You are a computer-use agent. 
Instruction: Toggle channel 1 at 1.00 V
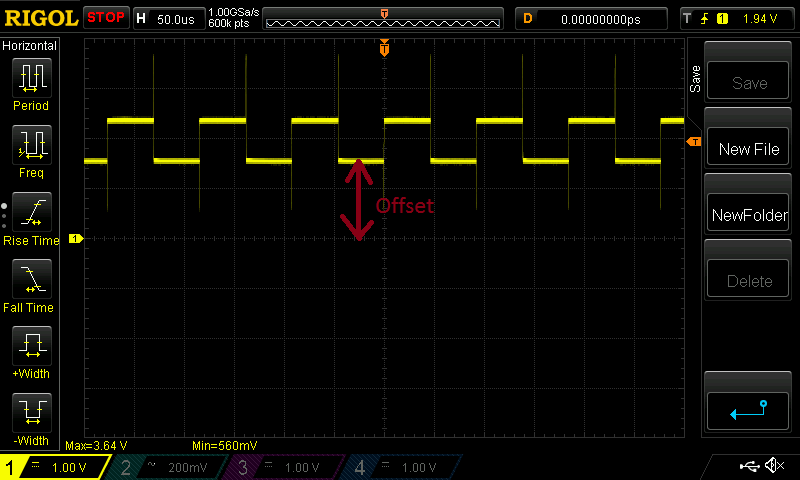pyautogui.click(x=54, y=467)
